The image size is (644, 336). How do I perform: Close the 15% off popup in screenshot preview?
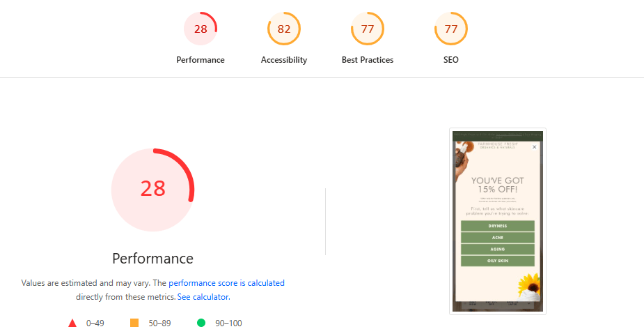click(535, 147)
